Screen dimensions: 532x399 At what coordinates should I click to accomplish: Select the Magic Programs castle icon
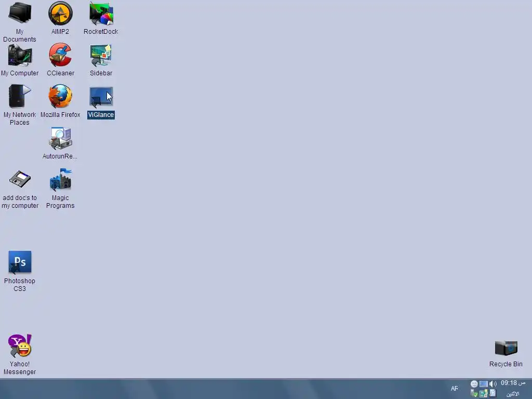60,179
